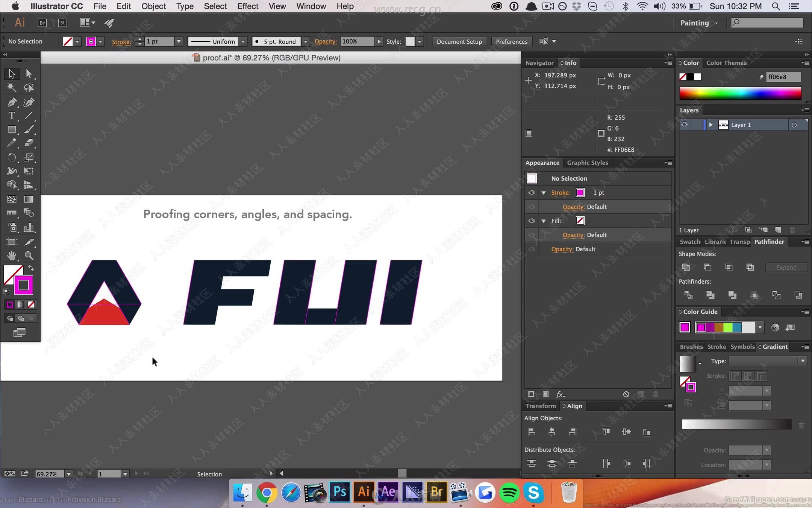Click the color spectrum bar
The height and width of the screenshot is (508, 812).
(740, 94)
